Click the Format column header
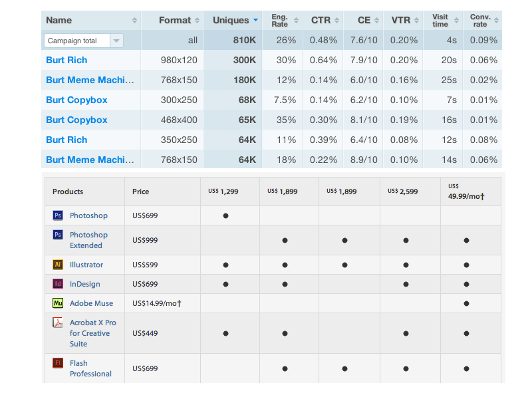 coord(176,20)
